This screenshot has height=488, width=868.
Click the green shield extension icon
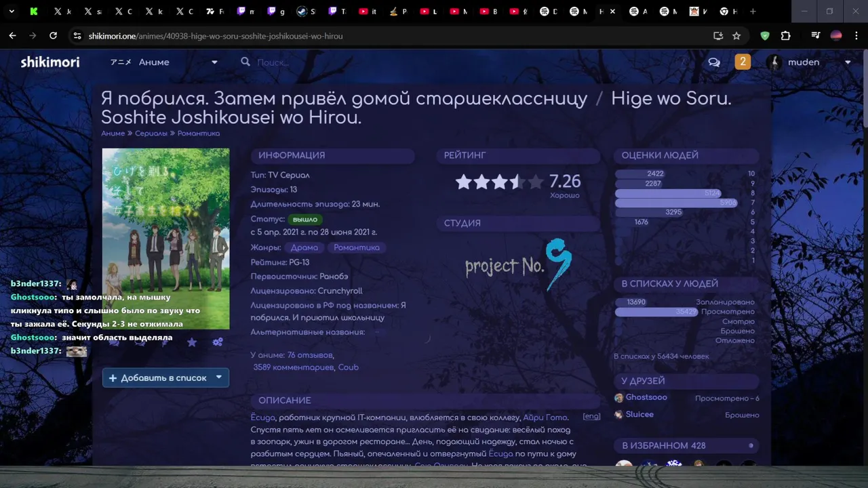pos(765,36)
